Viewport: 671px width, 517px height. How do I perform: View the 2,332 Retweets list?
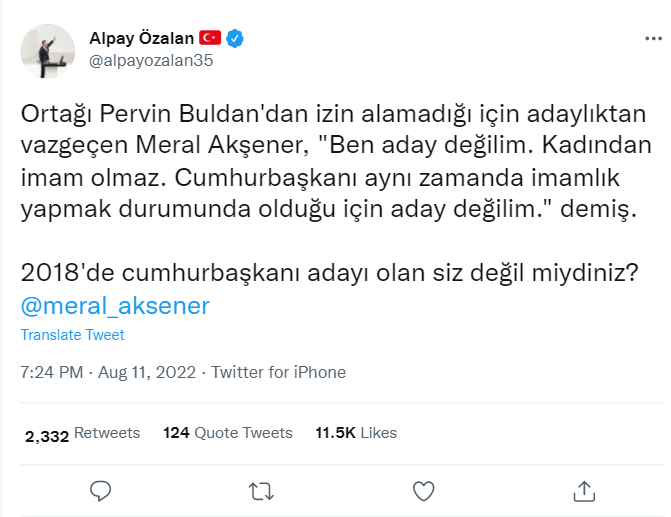tap(82, 433)
